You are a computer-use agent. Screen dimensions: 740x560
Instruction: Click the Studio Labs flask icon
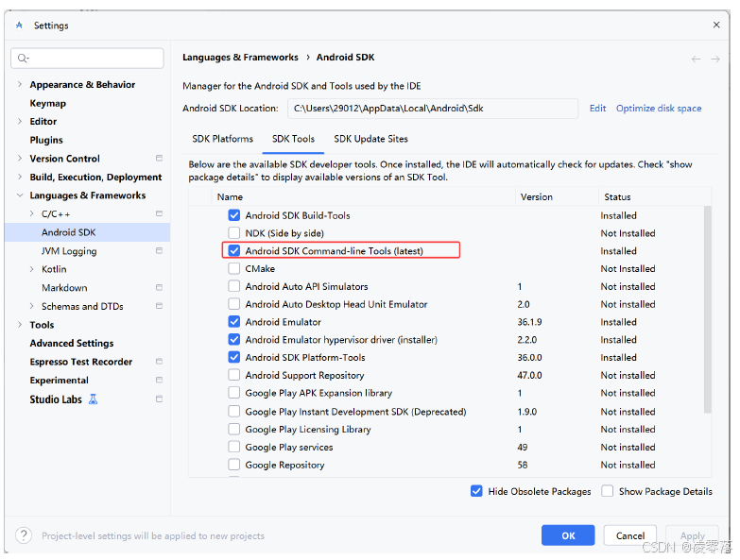pos(93,399)
